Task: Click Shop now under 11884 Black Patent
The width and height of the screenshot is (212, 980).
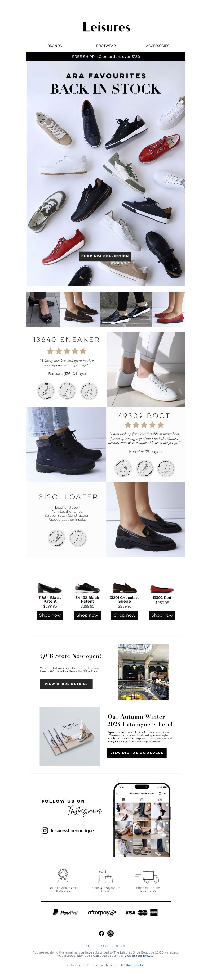Action: coord(50,615)
